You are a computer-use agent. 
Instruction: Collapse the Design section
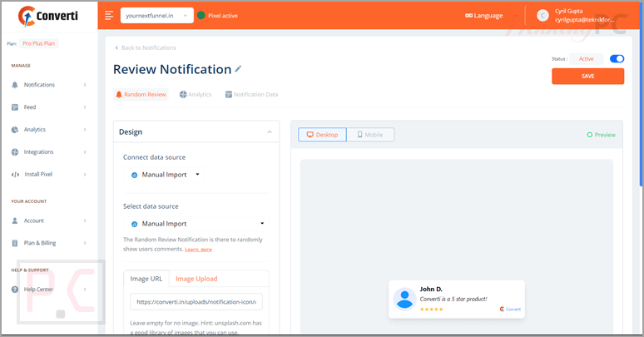270,132
